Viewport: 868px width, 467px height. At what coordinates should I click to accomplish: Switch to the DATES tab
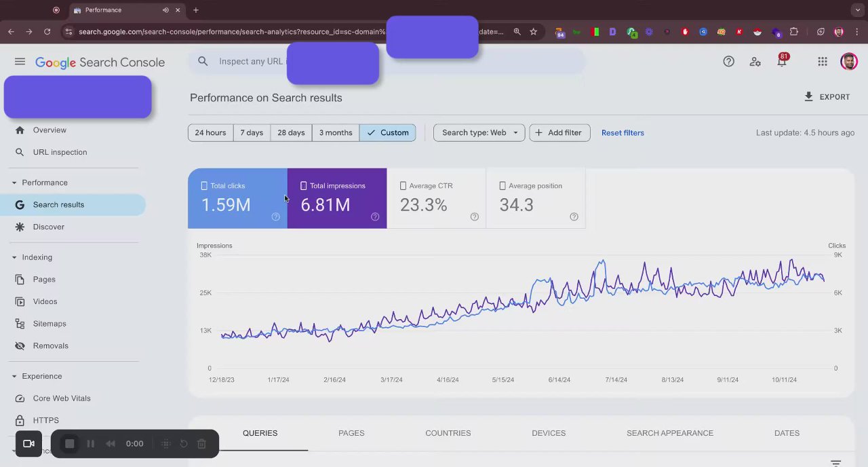[787, 433]
